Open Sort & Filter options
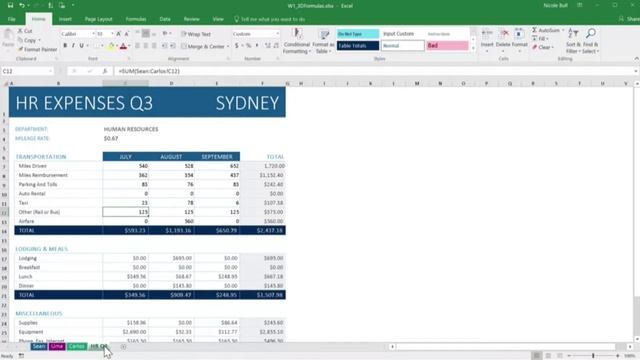Viewport: 640px width, 360px height. tap(573, 41)
